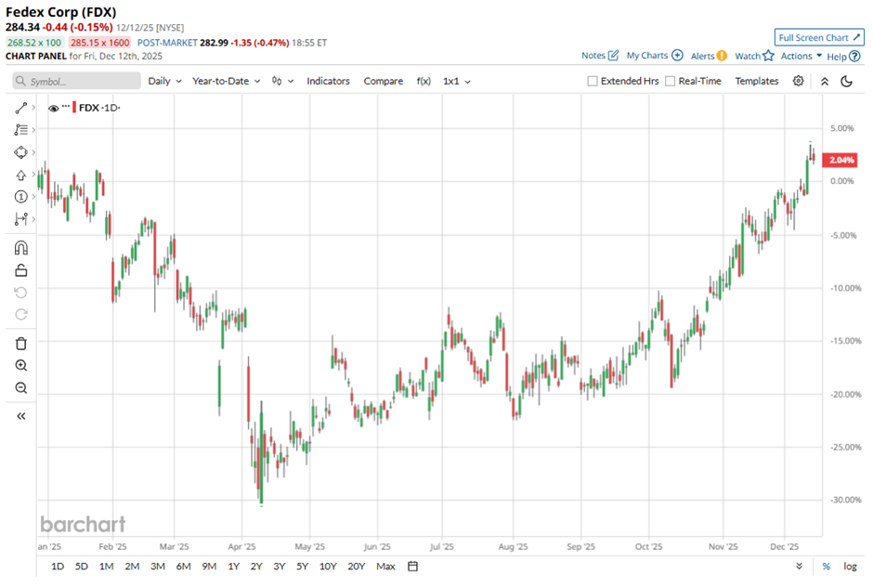Select the 5Y time range
873x588 pixels.
coord(303,567)
